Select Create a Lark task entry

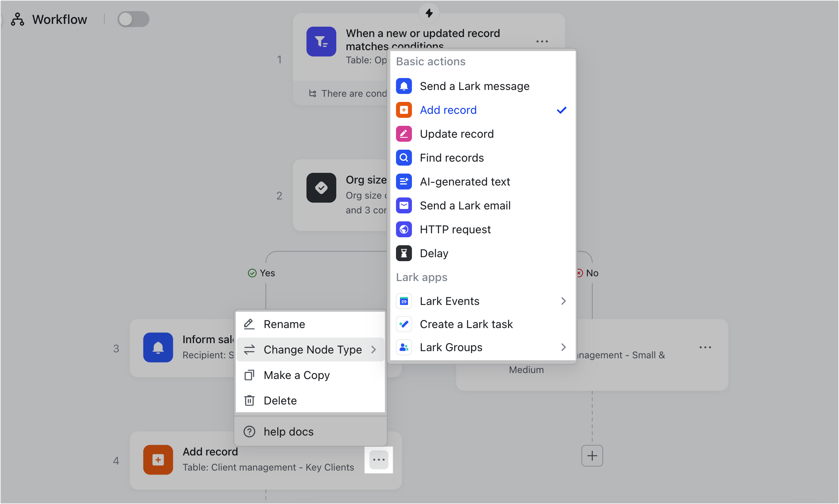483,324
